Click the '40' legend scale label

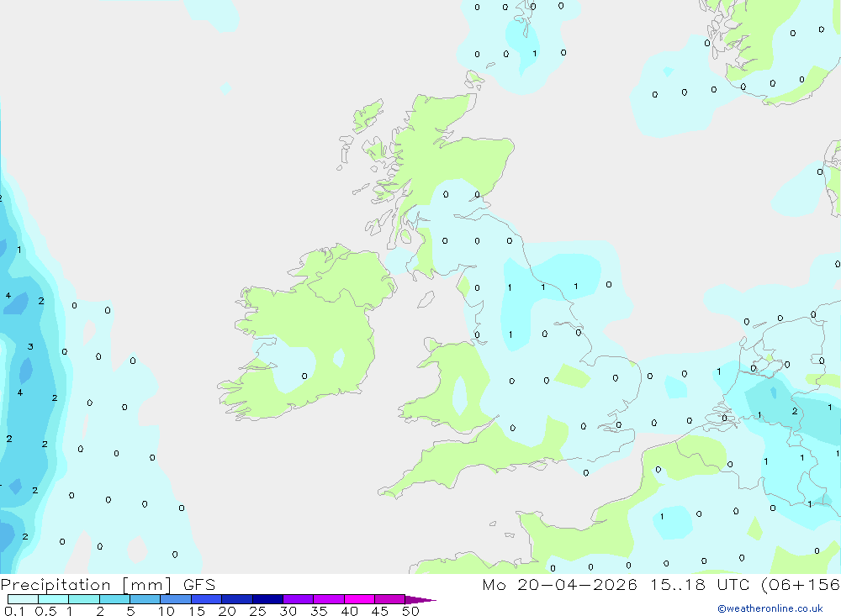pos(350,611)
